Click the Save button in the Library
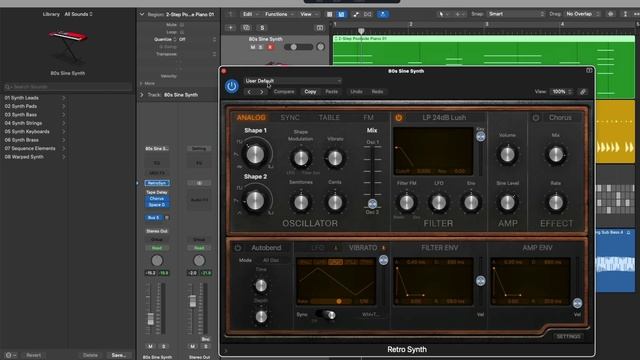 118,355
